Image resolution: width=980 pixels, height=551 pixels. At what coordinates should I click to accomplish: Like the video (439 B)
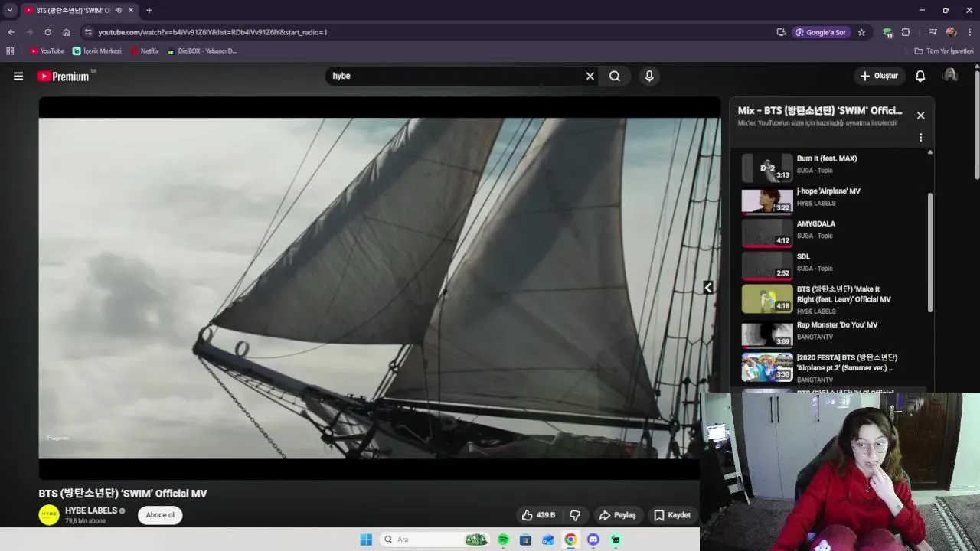coord(538,515)
